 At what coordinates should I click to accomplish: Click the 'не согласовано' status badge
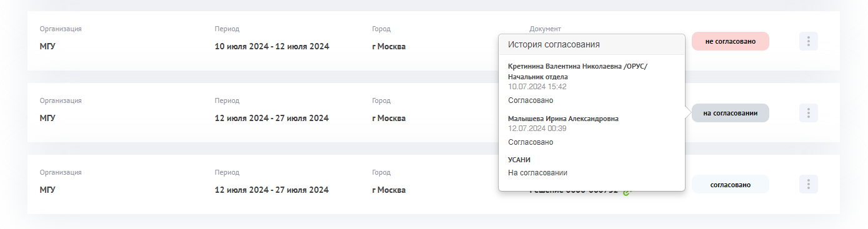click(x=730, y=41)
